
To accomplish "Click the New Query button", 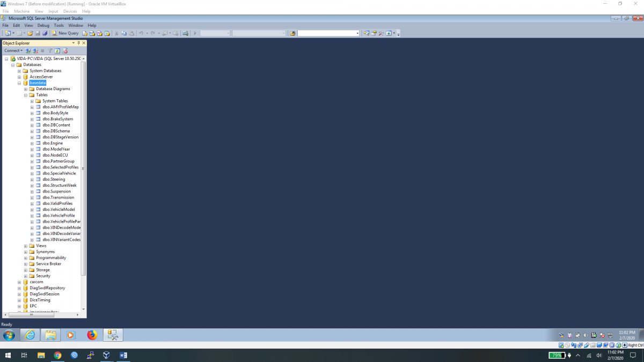I will [66, 33].
